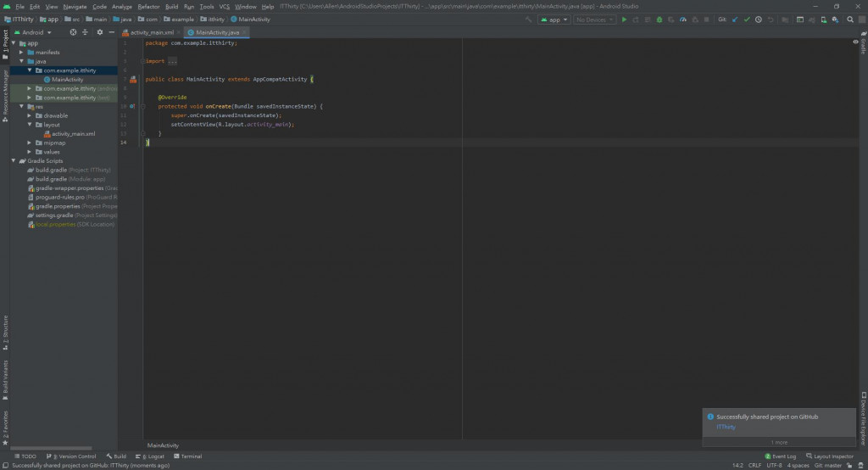
Task: Open the Run Anything window icon
Action: tap(800, 20)
